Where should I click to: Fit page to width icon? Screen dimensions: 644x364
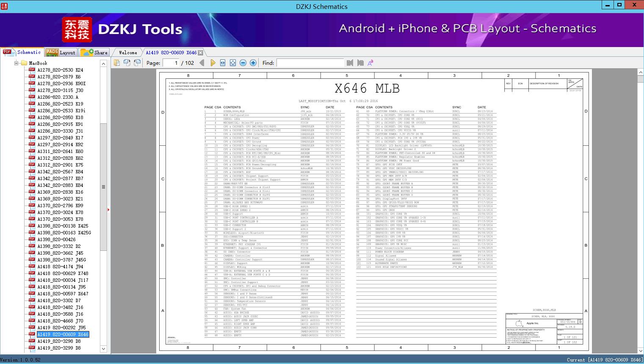(223, 63)
